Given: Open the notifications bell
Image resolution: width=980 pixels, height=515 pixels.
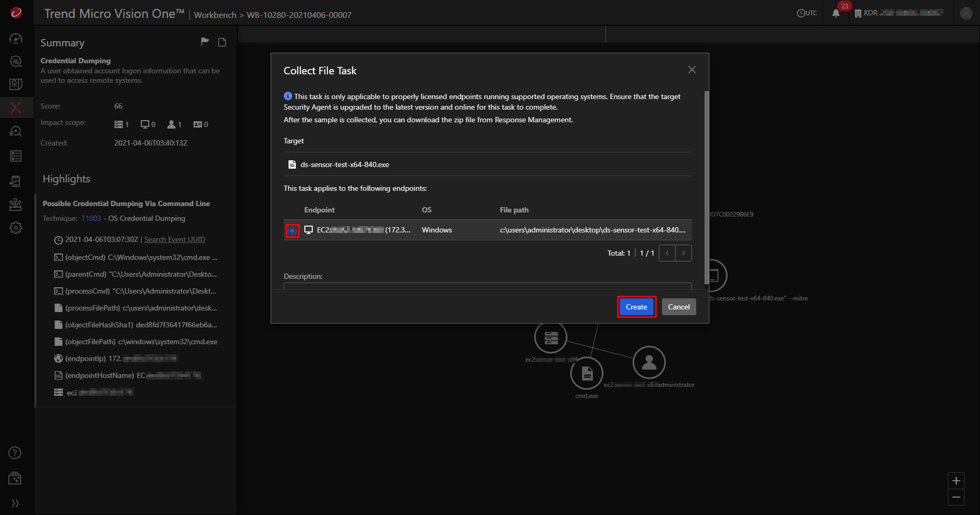Looking at the screenshot, I should coord(835,13).
